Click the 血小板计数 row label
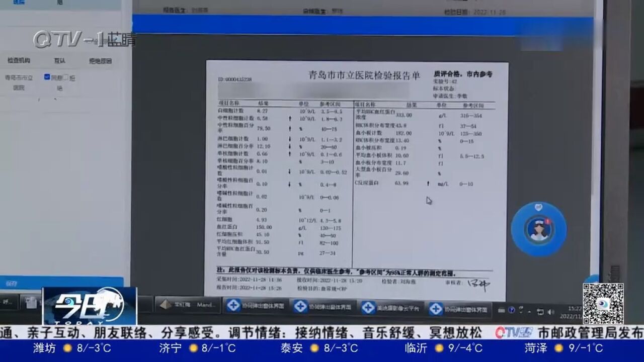Viewport: 644px width, 362px height. coord(369,133)
